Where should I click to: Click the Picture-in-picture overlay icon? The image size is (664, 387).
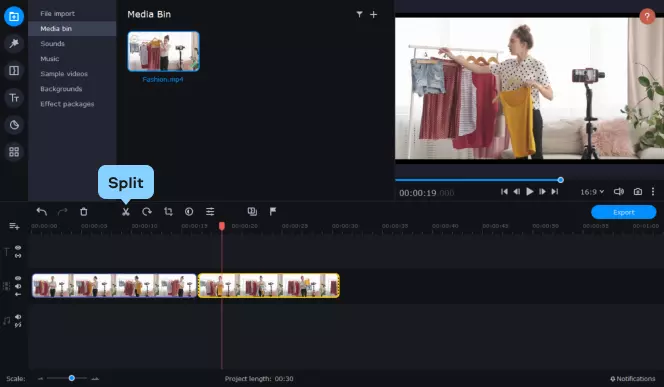point(252,211)
